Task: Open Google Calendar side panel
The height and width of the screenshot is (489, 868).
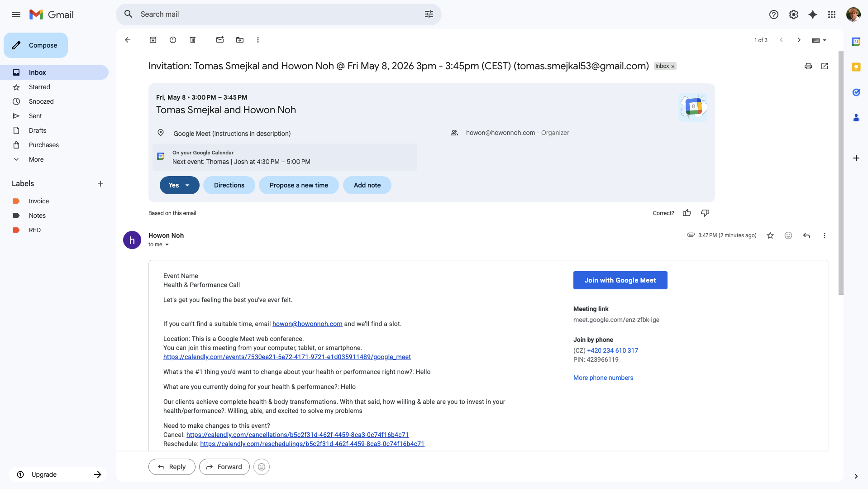Action: tap(856, 42)
